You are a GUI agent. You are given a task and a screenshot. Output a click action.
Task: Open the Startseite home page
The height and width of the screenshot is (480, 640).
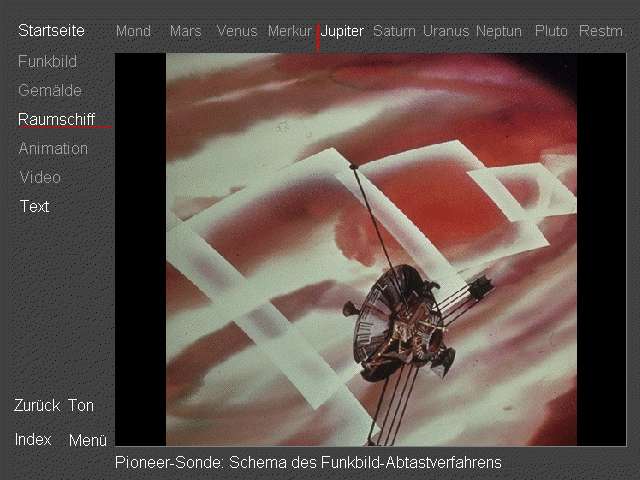pyautogui.click(x=51, y=31)
